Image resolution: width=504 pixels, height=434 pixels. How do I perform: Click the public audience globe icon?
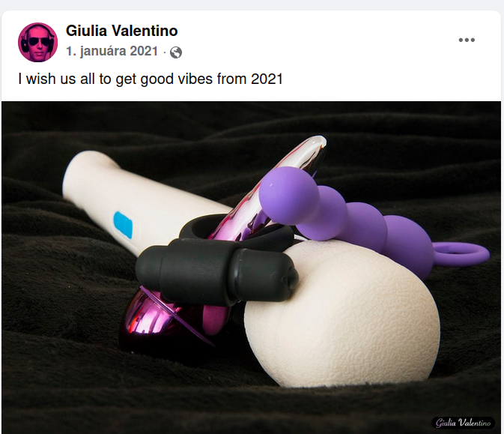[176, 52]
